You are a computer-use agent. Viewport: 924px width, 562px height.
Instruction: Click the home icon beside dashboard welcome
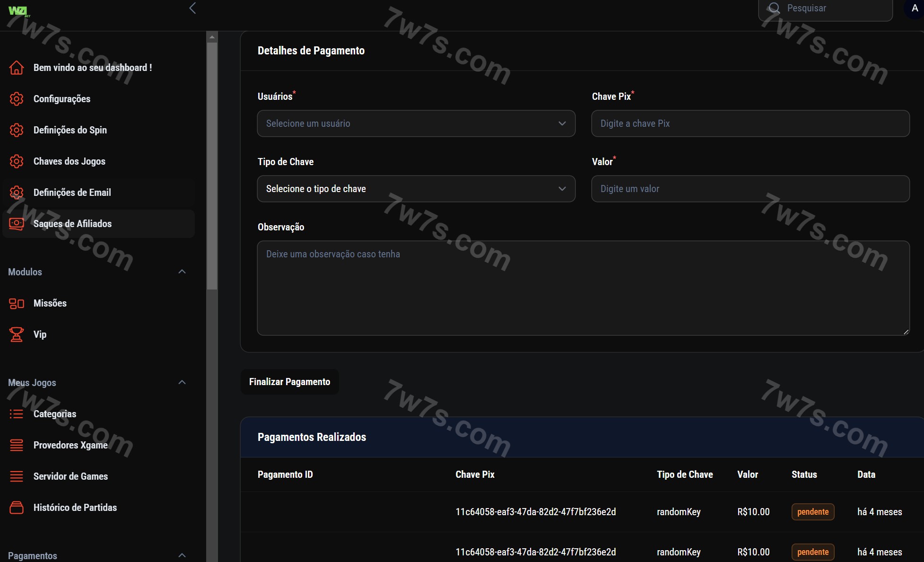pyautogui.click(x=17, y=68)
